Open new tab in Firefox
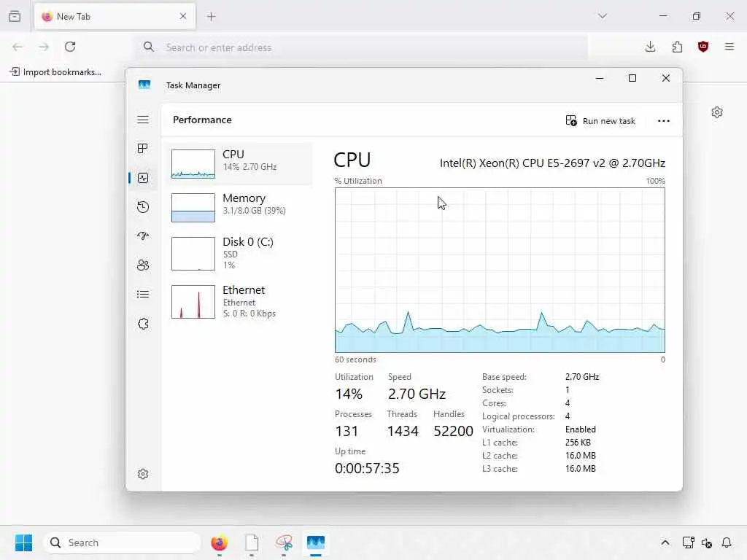747x560 pixels. point(212,17)
